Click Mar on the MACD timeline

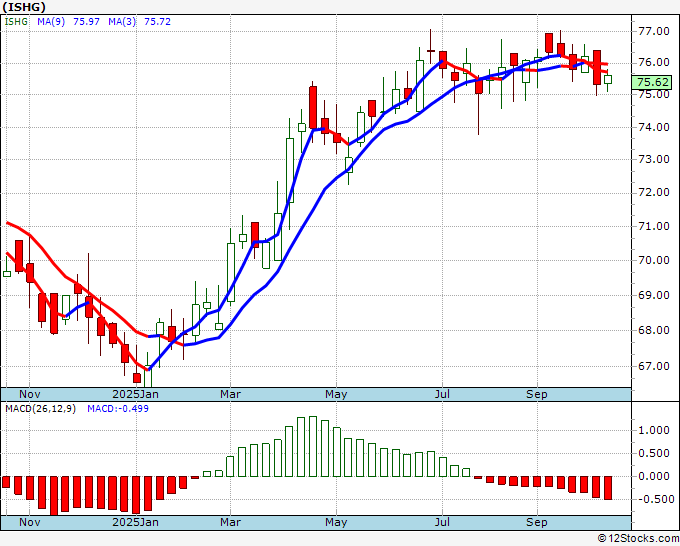point(230,522)
